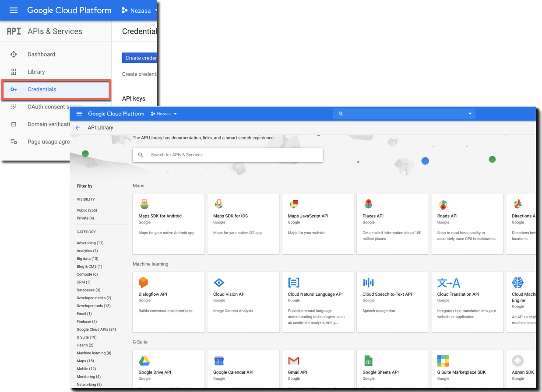
Task: Filter by Databases (3) category
Action: point(88,290)
